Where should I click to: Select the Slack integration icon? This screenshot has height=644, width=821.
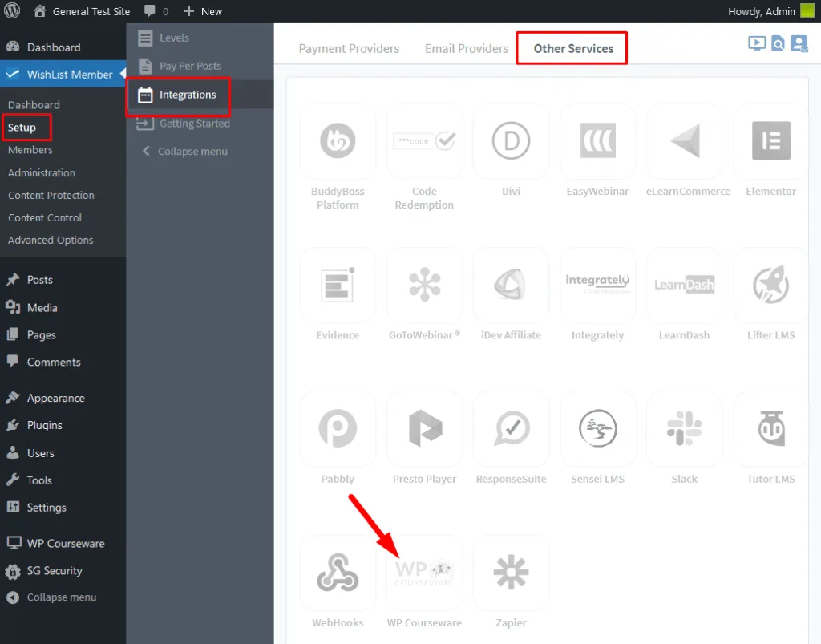coord(685,428)
